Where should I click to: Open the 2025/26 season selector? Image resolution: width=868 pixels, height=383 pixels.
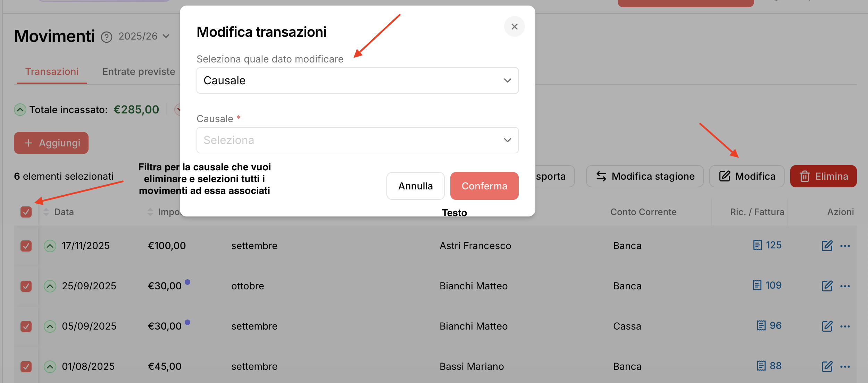point(144,36)
